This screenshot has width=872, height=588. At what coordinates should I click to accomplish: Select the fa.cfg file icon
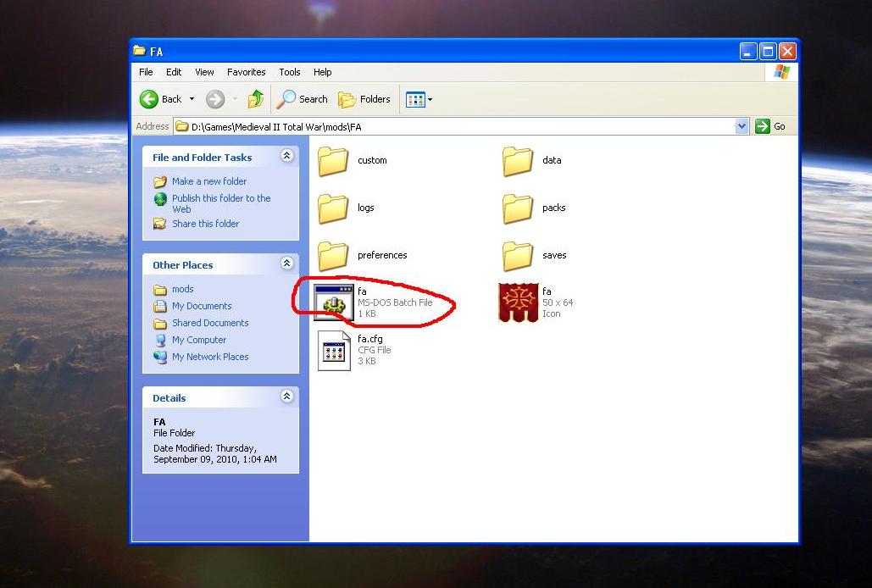(x=334, y=350)
